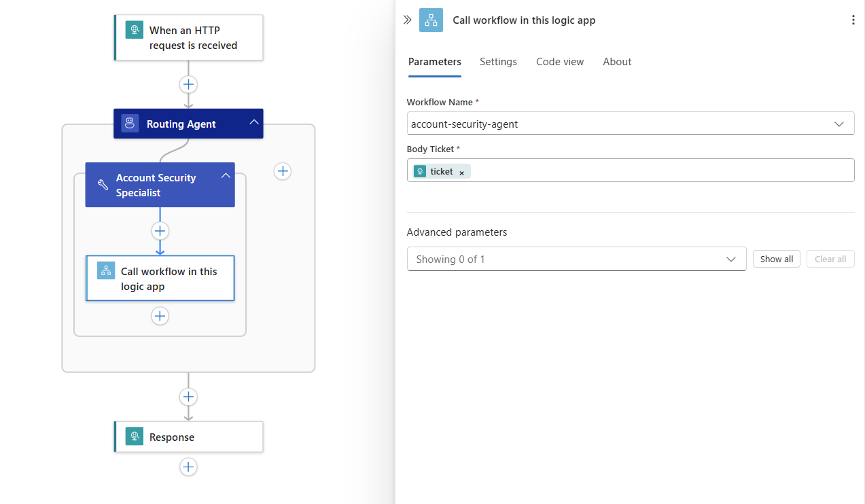Switch to the Settings tab

tap(498, 61)
